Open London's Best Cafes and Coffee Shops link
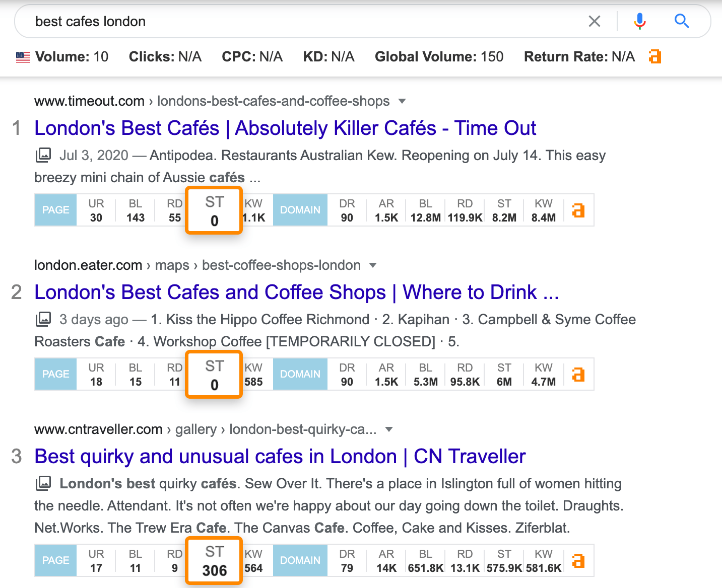The image size is (722, 588). [x=296, y=292]
